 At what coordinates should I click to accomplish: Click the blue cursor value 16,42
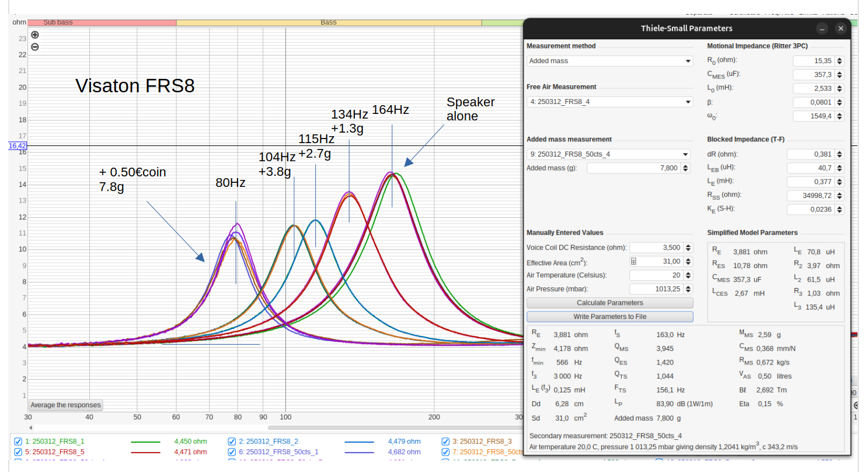[x=18, y=145]
